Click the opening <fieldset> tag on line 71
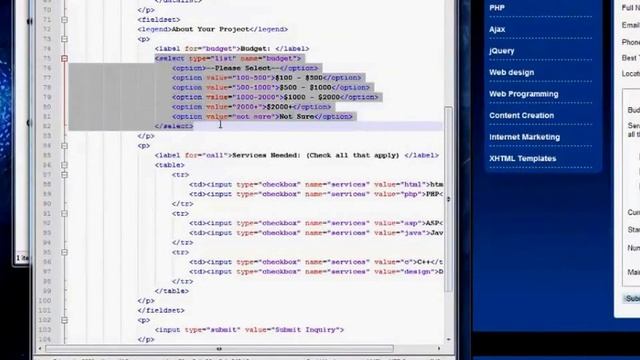640x360 pixels. [x=159, y=20]
